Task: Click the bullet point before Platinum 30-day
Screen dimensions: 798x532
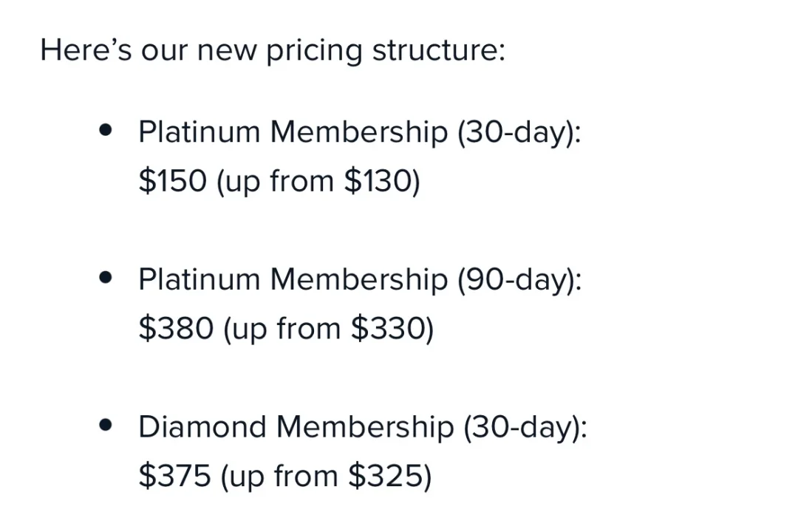Action: click(x=107, y=131)
